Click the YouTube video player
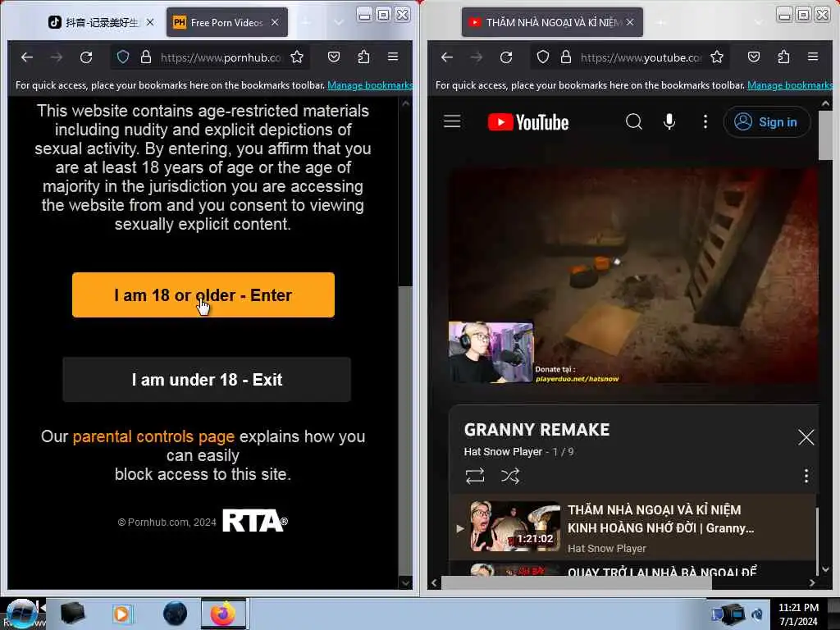 (633, 276)
